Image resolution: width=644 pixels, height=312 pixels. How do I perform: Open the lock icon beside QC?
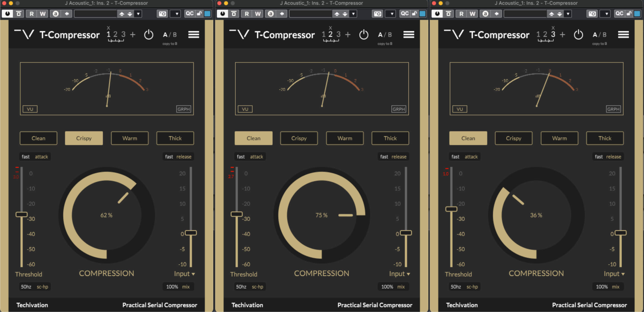(199, 14)
